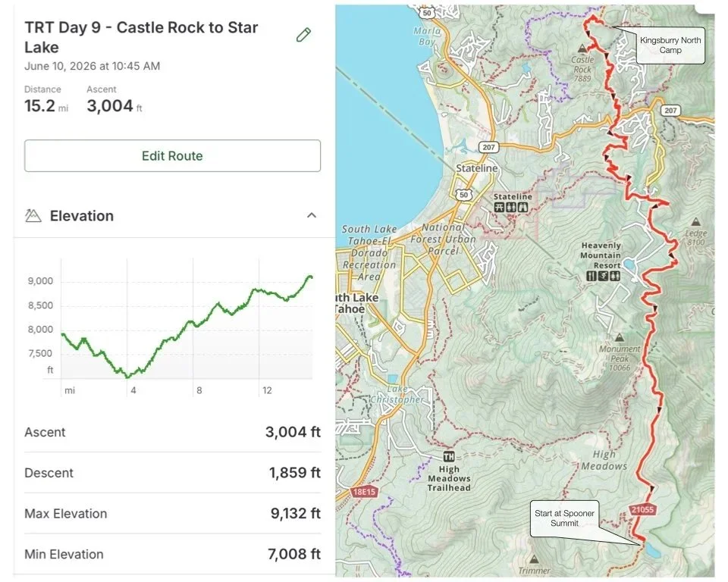Viewport: 728px width, 582px height.
Task: Click the Monument Peak triangle marker
Action: (x=620, y=337)
